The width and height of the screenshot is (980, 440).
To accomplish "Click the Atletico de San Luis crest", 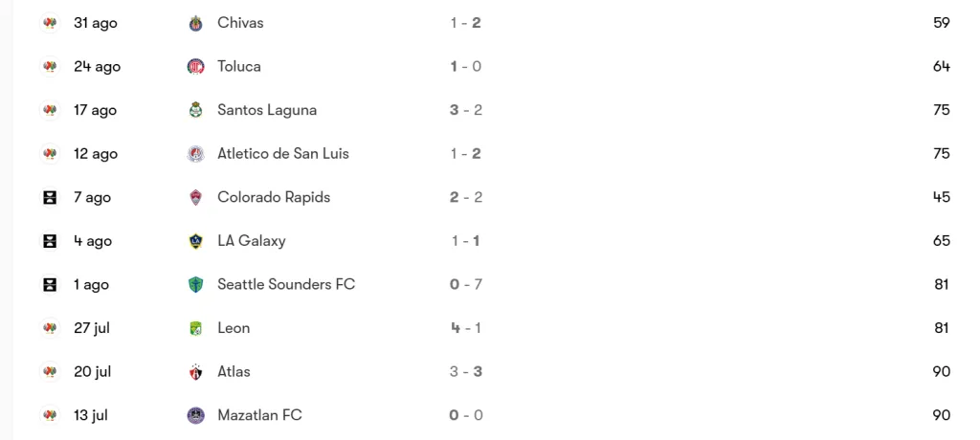I will [196, 154].
